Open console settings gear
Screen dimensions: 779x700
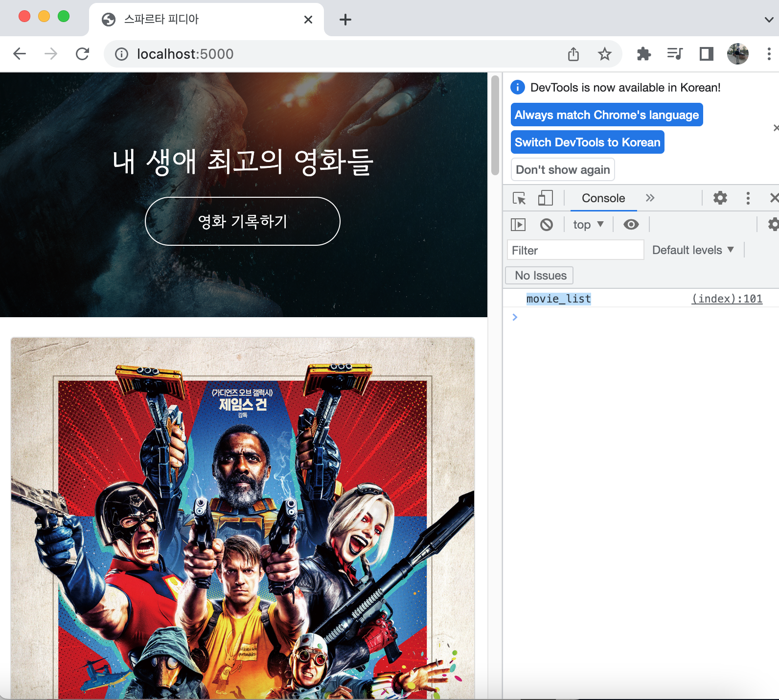pos(773,225)
